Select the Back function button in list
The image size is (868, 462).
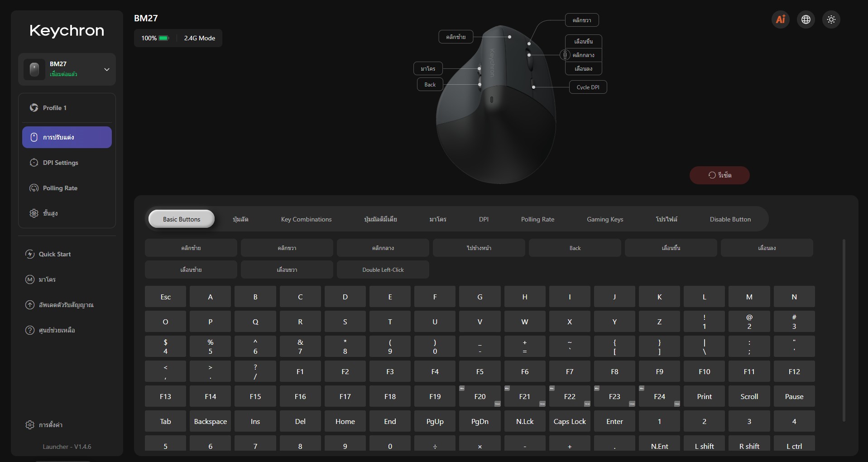(575, 248)
